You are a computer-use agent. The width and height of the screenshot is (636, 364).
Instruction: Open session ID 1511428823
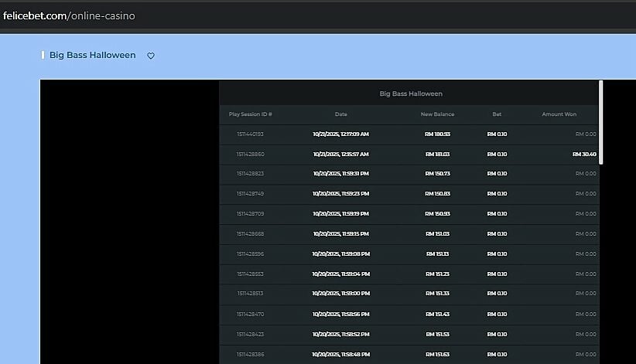(250, 174)
